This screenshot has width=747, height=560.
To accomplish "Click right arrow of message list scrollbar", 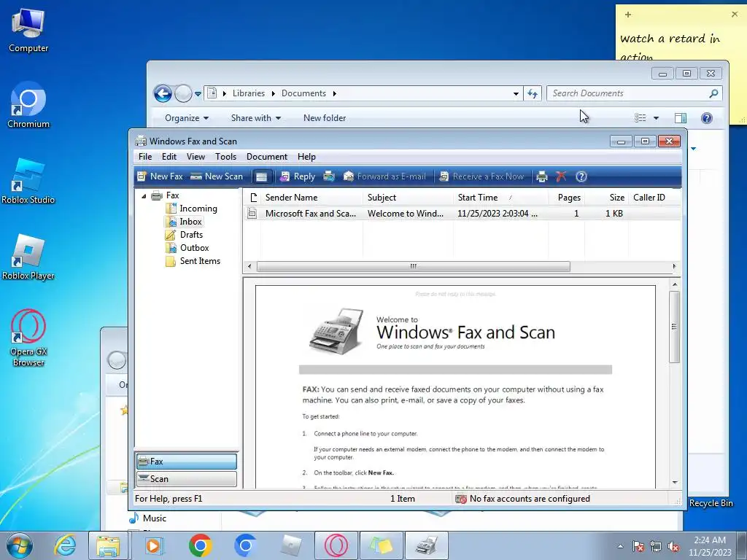I will (674, 267).
